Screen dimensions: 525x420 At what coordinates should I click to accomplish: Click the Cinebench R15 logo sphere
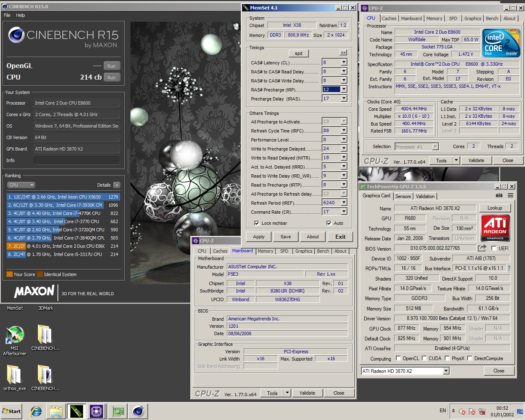pos(16,35)
